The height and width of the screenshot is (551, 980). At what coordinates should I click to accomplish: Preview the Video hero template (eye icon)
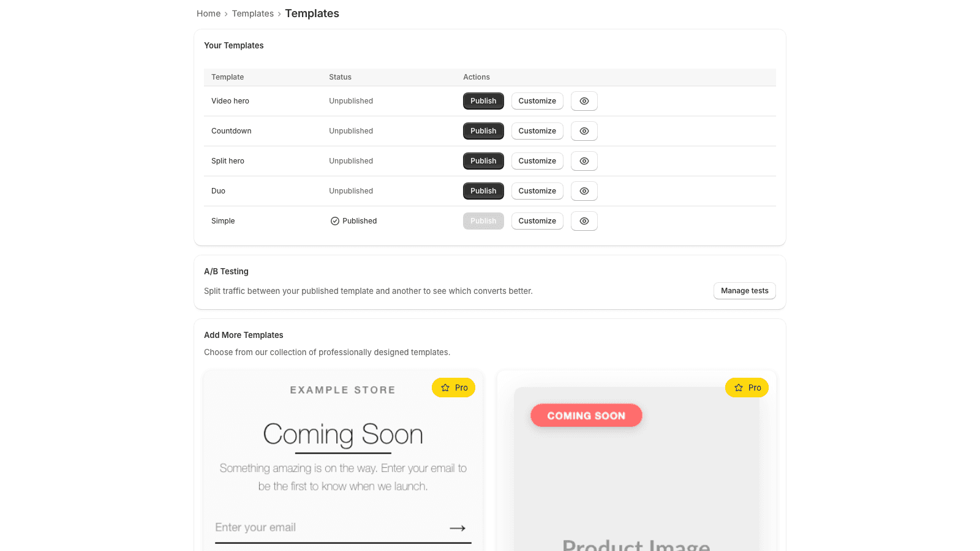coord(584,101)
